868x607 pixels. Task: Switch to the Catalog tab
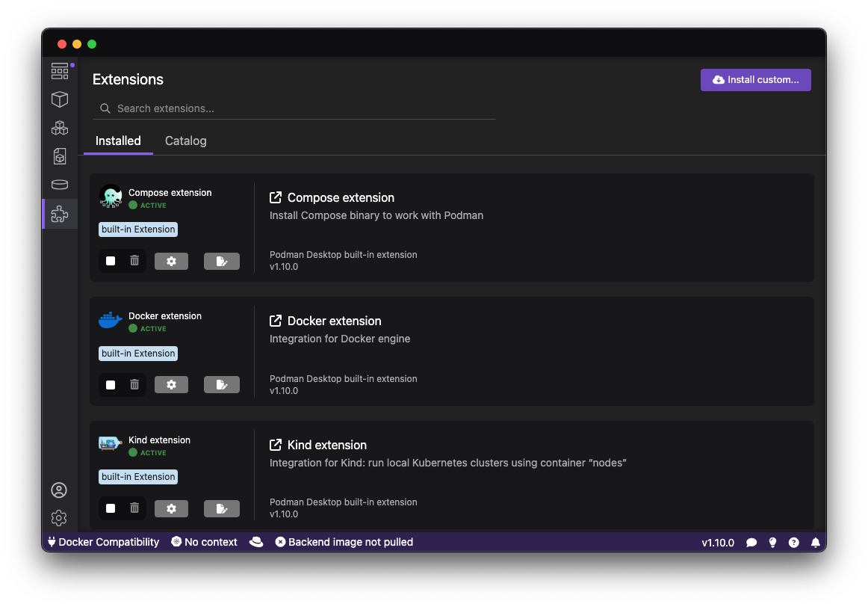click(x=185, y=141)
